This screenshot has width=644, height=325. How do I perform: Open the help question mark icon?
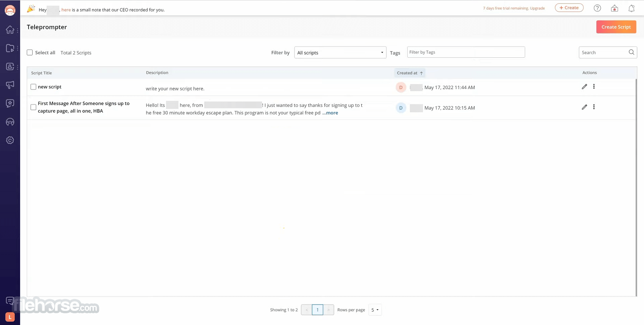pyautogui.click(x=597, y=8)
